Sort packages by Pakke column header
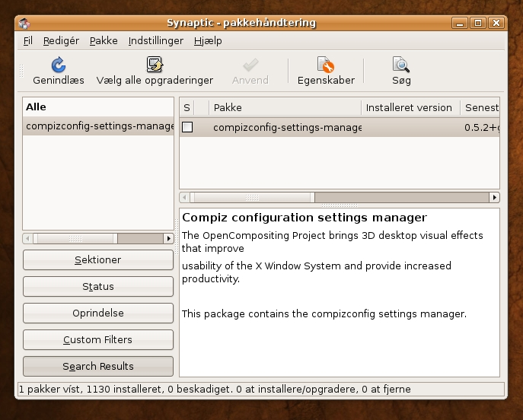The image size is (523, 420). (x=283, y=107)
